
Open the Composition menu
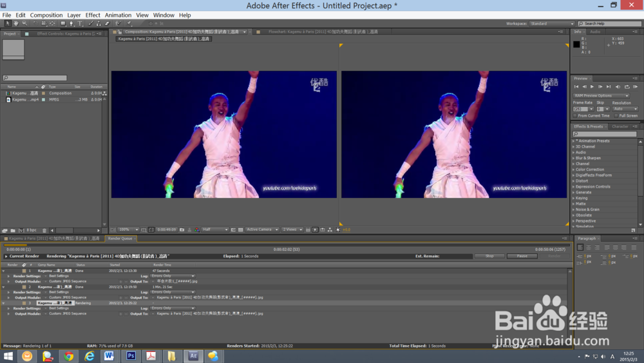[x=46, y=15]
